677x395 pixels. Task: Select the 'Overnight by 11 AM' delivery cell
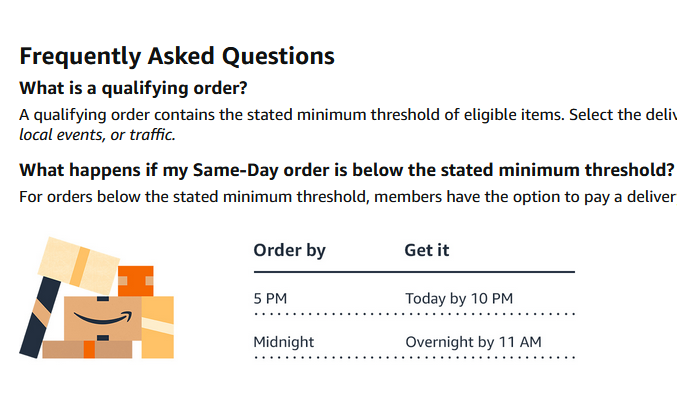[473, 342]
